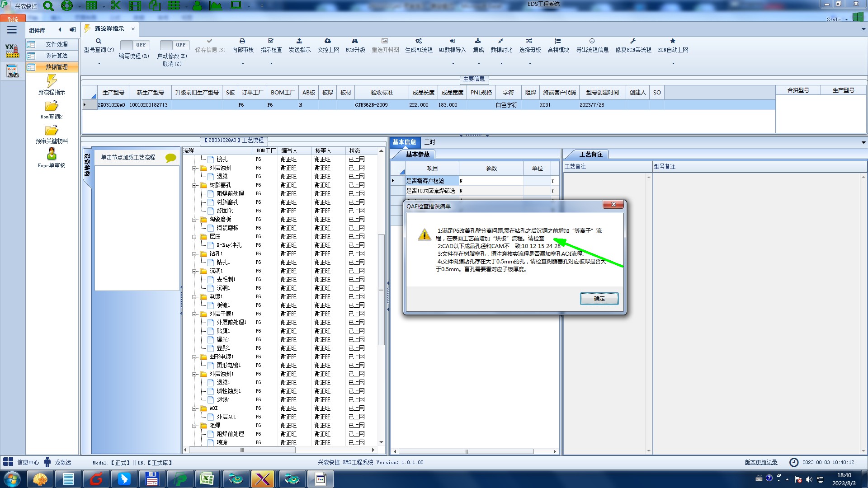The image size is (868, 488).
Task: Click the 数据对比 toolbar icon
Action: (x=501, y=41)
